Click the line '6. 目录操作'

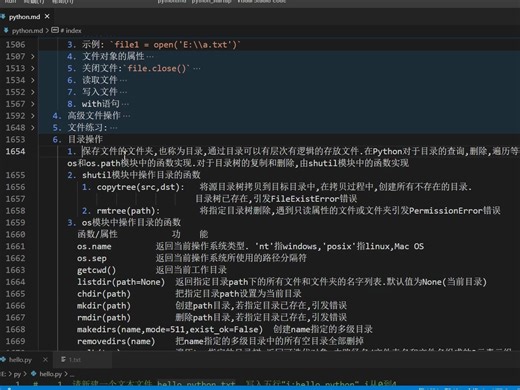tap(78, 139)
